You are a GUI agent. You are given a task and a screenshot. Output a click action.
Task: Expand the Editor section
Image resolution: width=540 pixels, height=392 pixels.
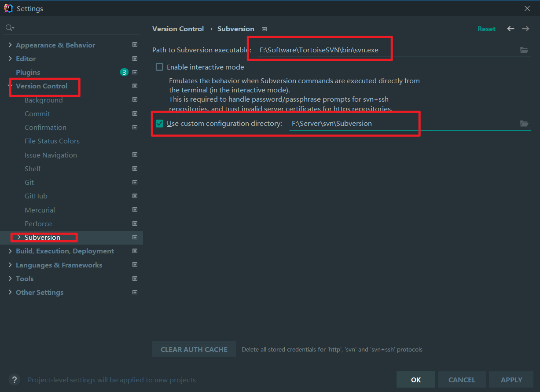pos(10,59)
